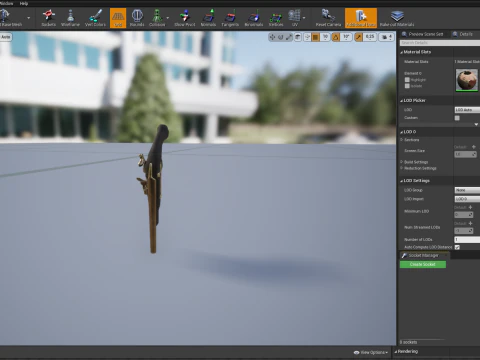The width and height of the screenshot is (480, 360).
Task: Uncheck Auto Compute LOD Distance
Action: pos(457,247)
